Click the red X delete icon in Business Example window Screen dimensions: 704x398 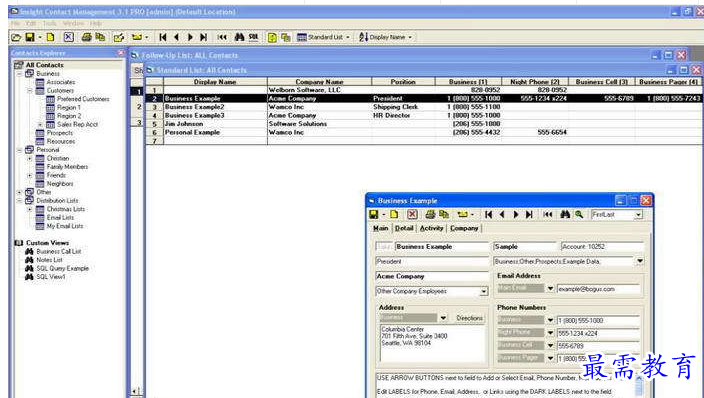[x=412, y=215]
